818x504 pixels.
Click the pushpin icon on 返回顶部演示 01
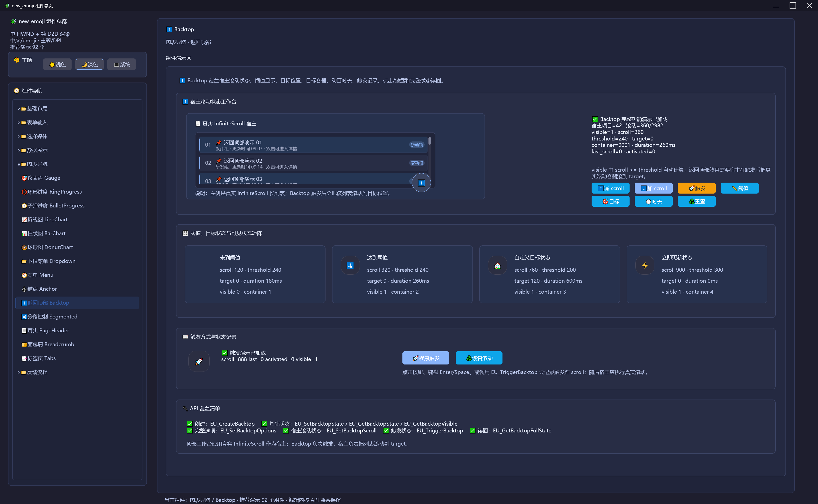click(219, 142)
